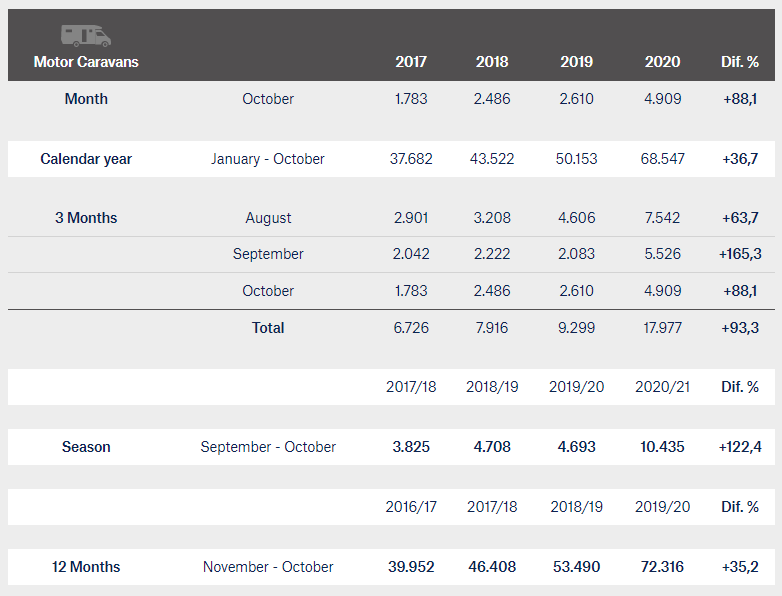Select the 10.435 season value
The width and height of the screenshot is (782, 596).
point(662,447)
